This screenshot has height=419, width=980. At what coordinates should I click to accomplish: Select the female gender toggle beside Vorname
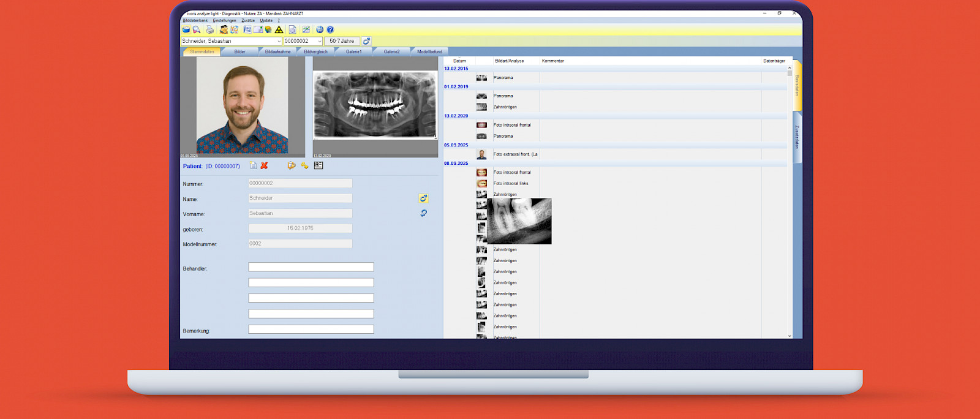(x=423, y=213)
